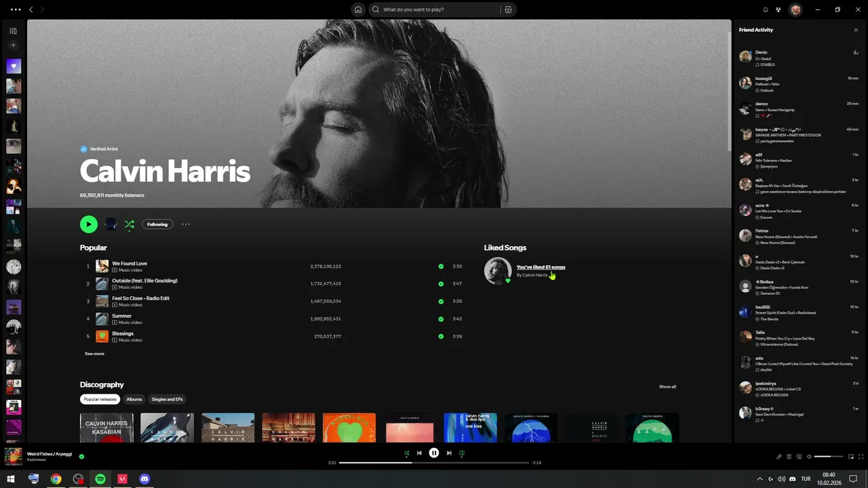Enable shuffle for Calvin Harris artist page

point(130,224)
